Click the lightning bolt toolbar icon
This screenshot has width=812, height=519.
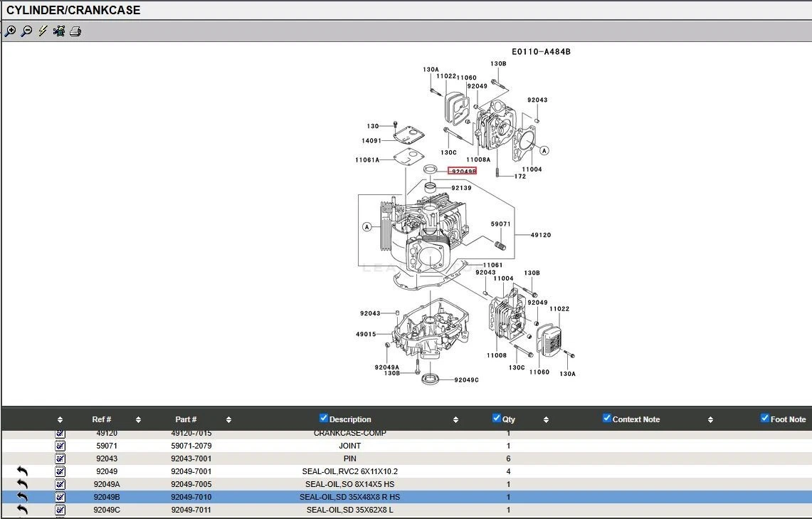point(43,31)
